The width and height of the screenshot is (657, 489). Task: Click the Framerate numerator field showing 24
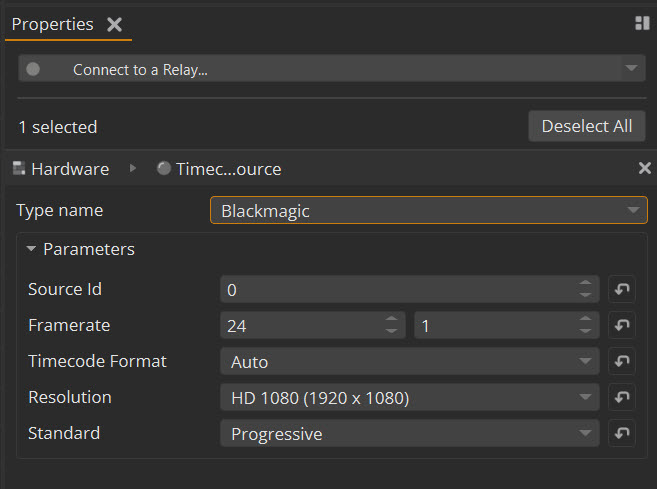(x=300, y=326)
